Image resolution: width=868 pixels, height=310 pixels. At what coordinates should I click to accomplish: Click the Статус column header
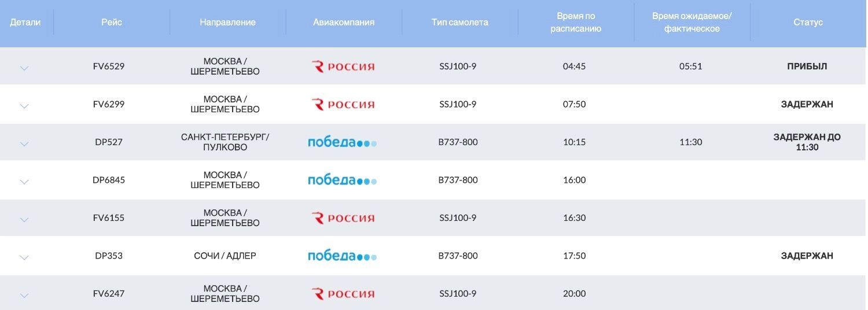(808, 23)
